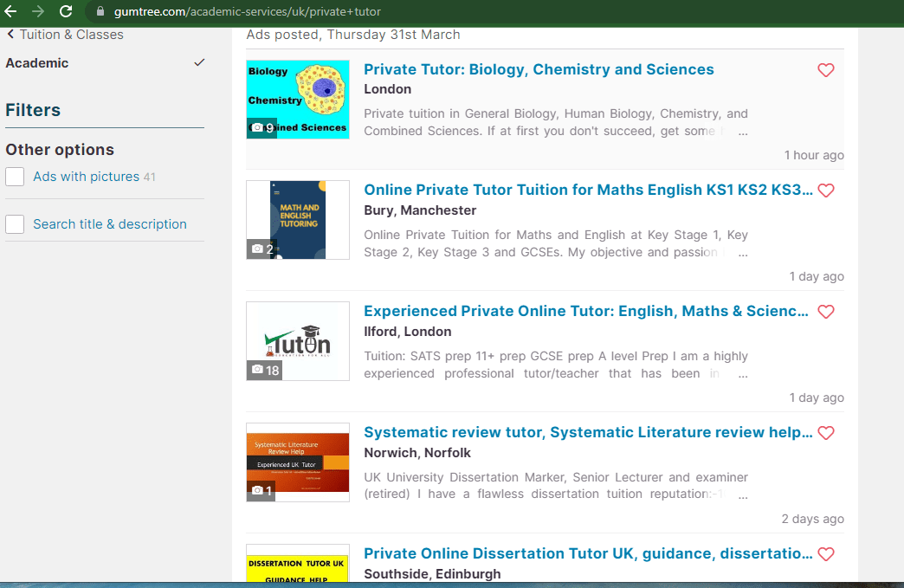Click the Southside, Edinburgh location text
Viewport: 904px width, 588px height.
click(432, 574)
